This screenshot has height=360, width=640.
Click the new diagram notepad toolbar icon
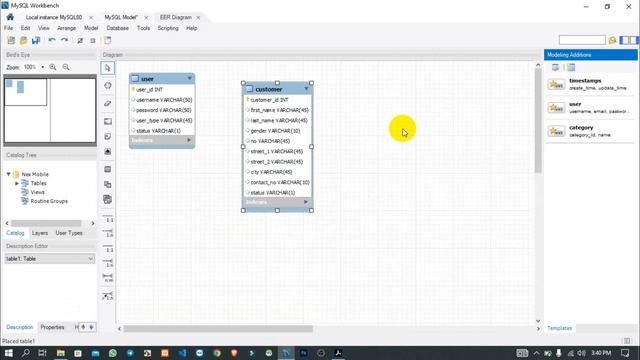coord(108,40)
